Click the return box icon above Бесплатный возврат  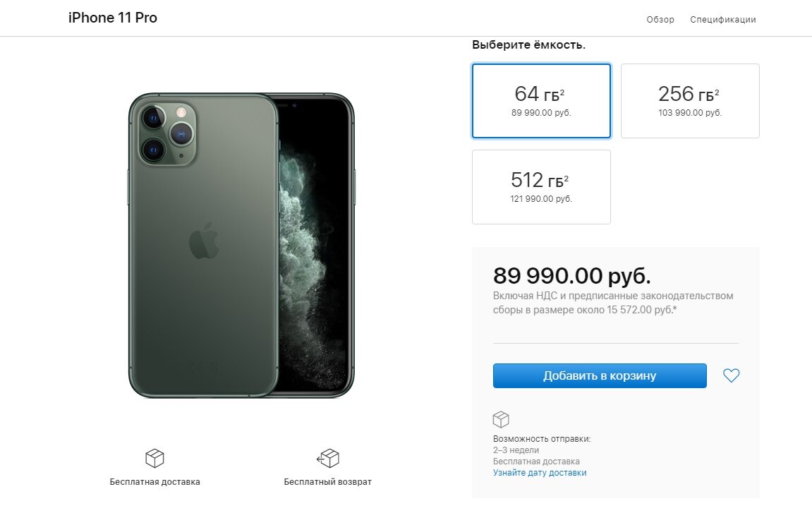[328, 459]
